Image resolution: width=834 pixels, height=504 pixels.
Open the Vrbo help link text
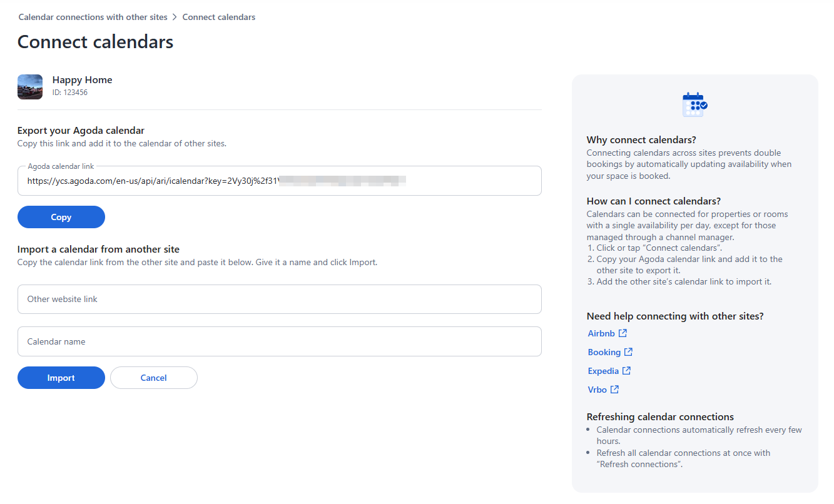coord(597,390)
